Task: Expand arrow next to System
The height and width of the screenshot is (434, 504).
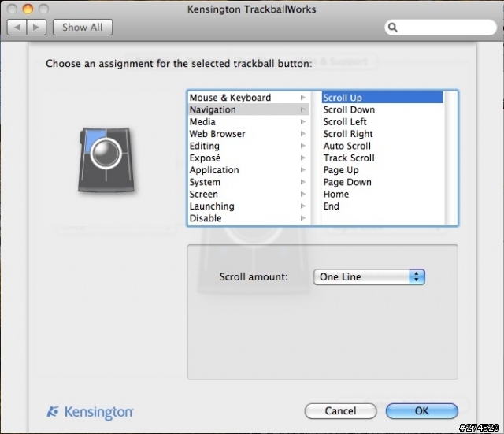Action: pyautogui.click(x=302, y=182)
